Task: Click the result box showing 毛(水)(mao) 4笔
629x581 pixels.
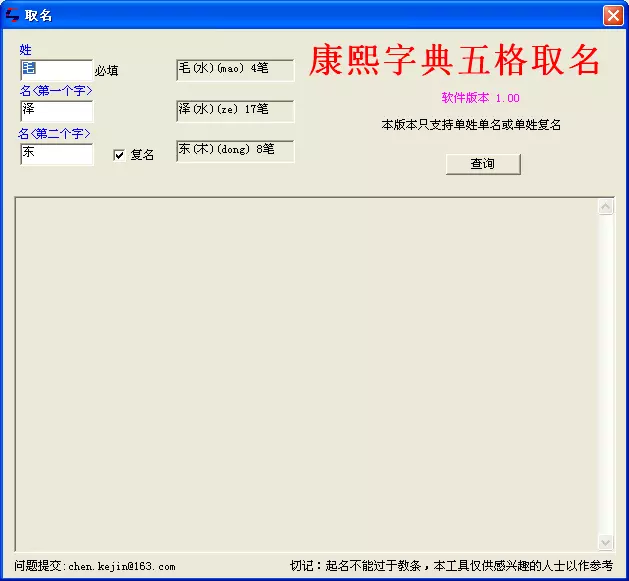Action: (235, 70)
